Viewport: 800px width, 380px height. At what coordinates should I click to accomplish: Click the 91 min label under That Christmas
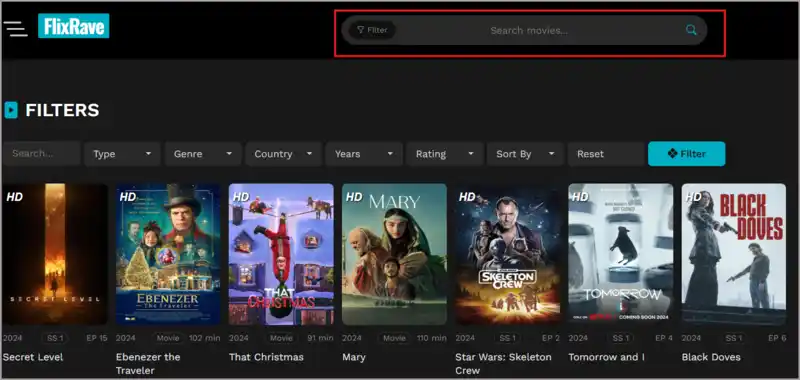(x=320, y=338)
